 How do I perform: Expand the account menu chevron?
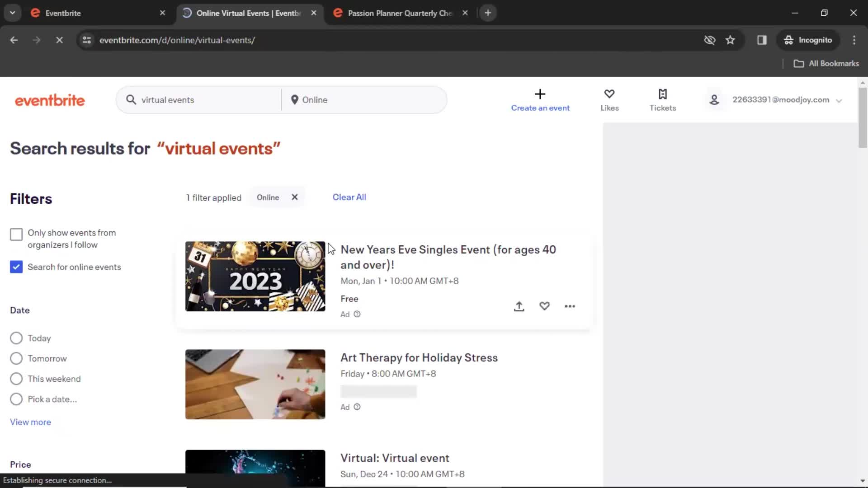coord(839,101)
